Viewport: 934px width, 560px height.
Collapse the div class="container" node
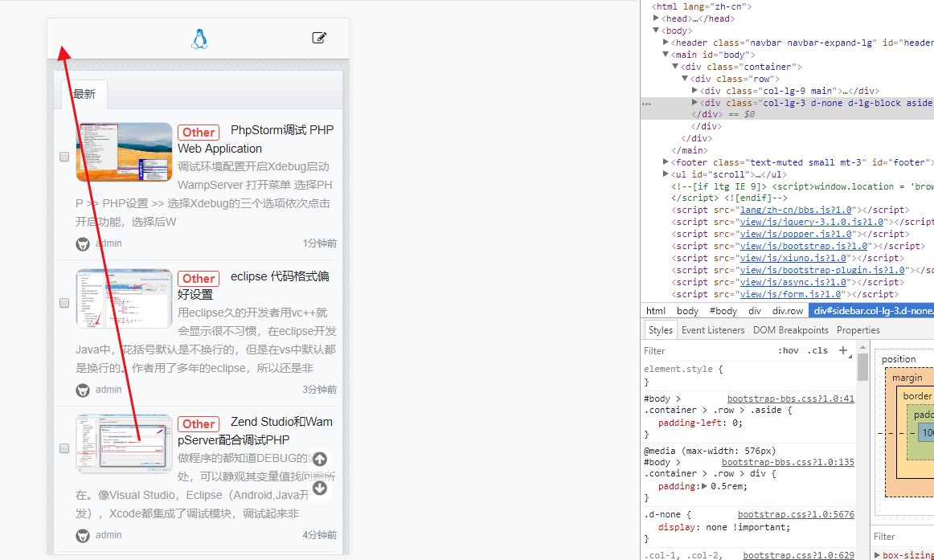point(675,67)
